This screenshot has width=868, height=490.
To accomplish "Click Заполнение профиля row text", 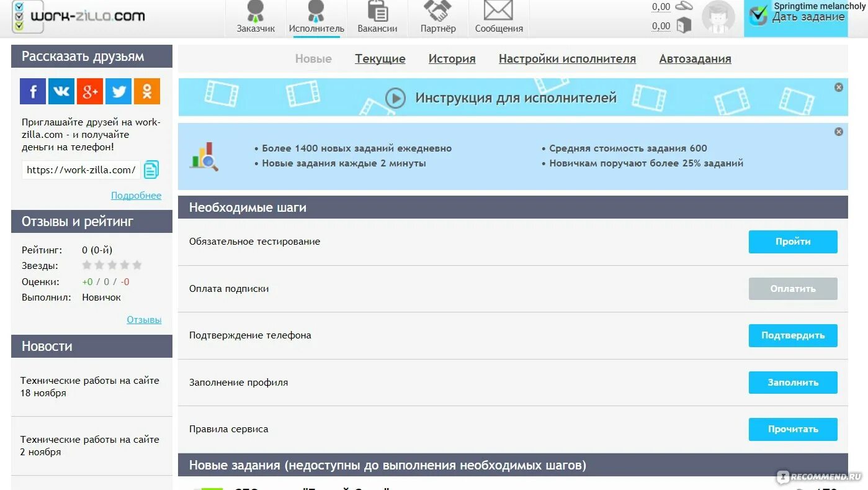I will (x=239, y=383).
